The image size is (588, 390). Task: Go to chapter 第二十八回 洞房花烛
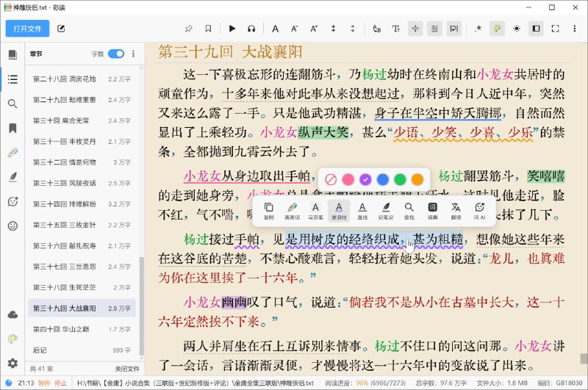[x=82, y=79]
